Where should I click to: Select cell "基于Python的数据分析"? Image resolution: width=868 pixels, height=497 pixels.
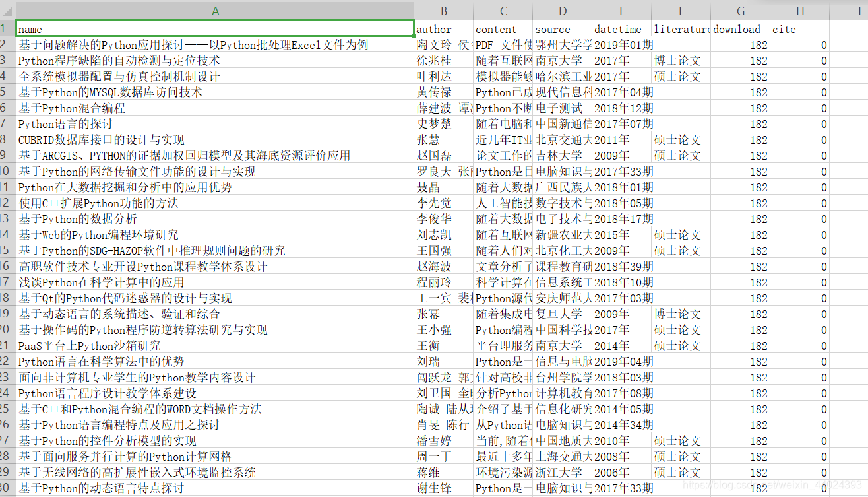pos(215,219)
